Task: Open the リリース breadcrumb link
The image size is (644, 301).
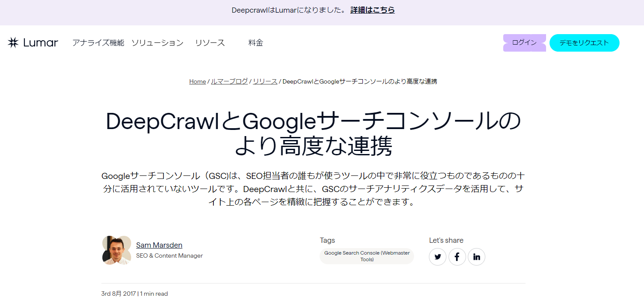Action: tap(265, 81)
